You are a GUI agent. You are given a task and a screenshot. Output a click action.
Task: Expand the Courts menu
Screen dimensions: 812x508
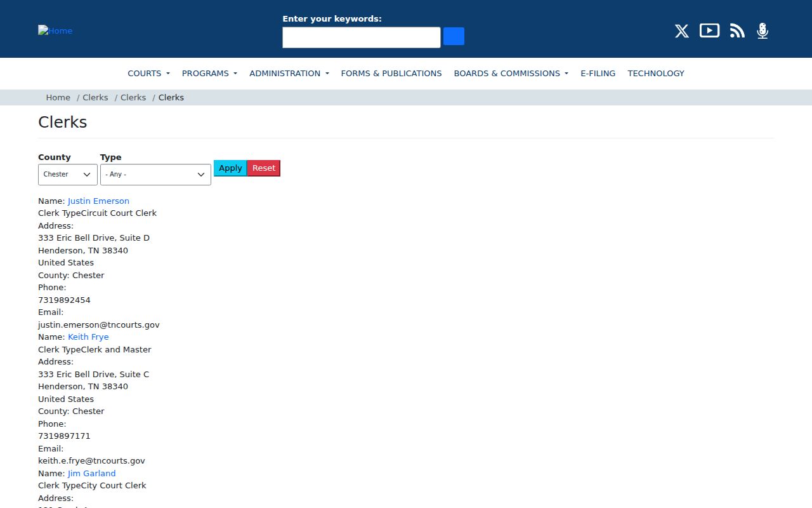(148, 73)
